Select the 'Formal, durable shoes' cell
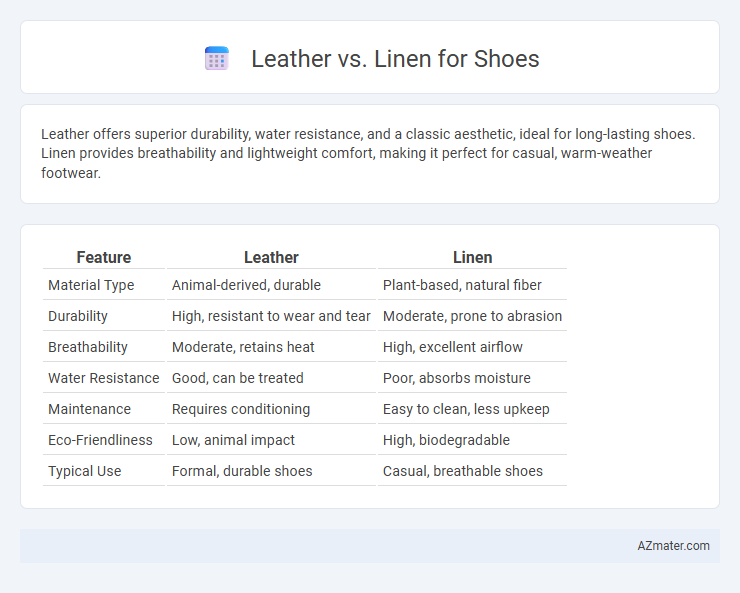This screenshot has width=740, height=593. tap(242, 471)
